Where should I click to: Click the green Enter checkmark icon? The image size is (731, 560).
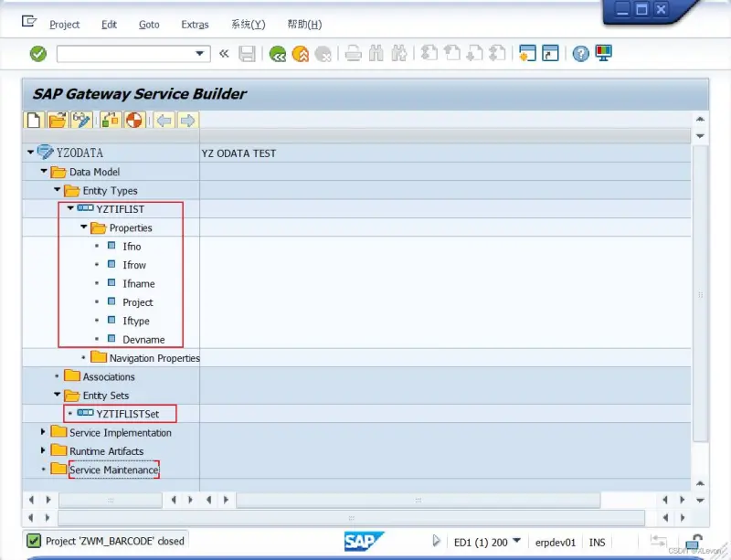coord(38,54)
